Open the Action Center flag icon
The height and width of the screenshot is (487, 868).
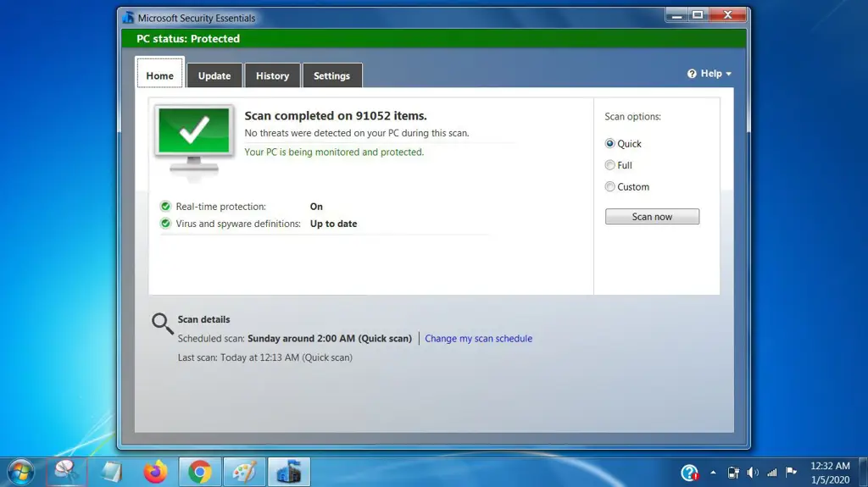tap(791, 472)
